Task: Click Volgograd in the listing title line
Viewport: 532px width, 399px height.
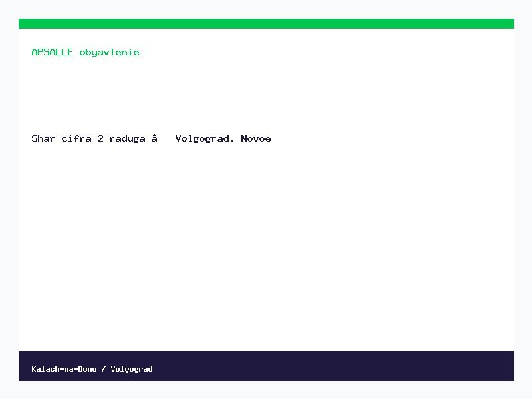Action: [202, 139]
